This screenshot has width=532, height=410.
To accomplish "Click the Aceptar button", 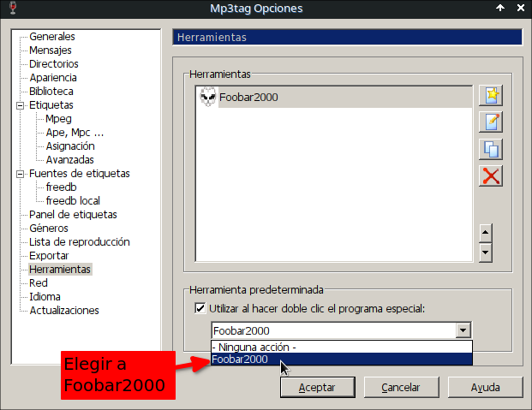I will coord(318,387).
